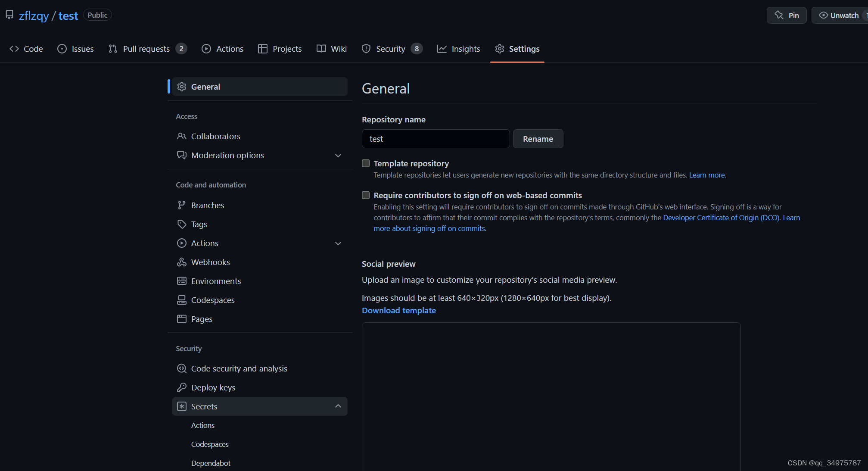Open the Download template link
Screen dimensions: 868x471
coord(399,310)
